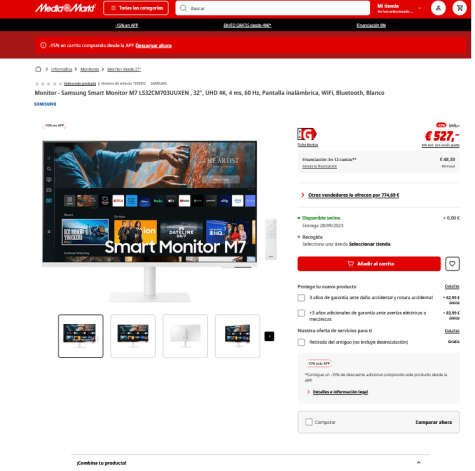Click 'Comparar ahora' button
Image resolution: width=475 pixels, height=471 pixels.
click(x=434, y=422)
